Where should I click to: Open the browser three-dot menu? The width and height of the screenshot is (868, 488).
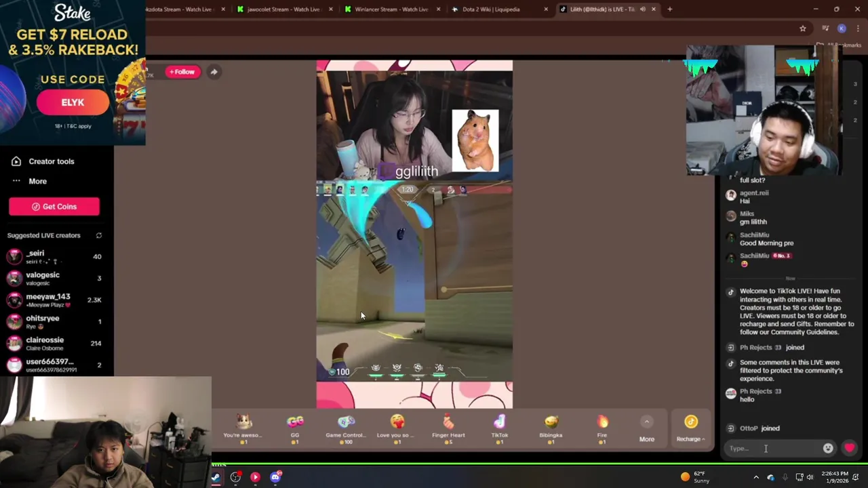[x=858, y=28]
